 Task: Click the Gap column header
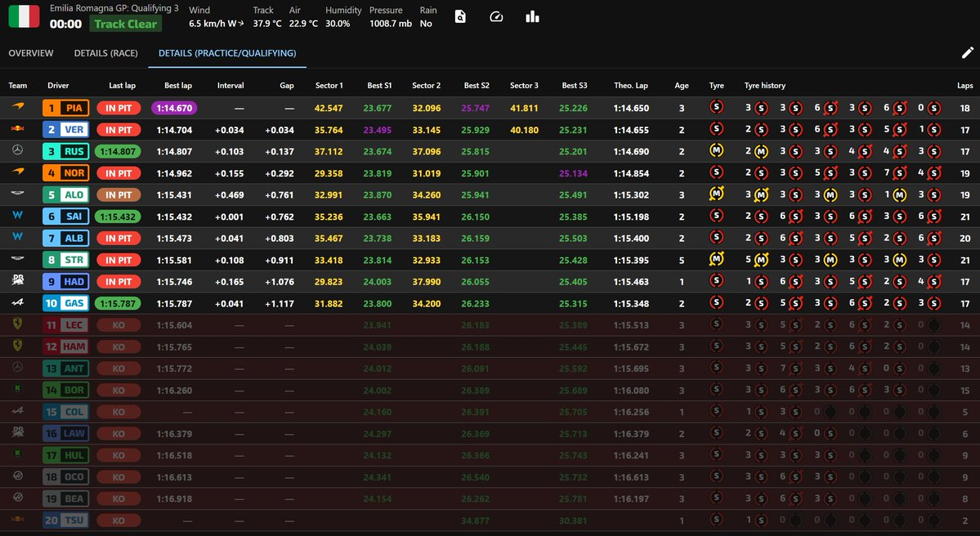[x=287, y=86]
